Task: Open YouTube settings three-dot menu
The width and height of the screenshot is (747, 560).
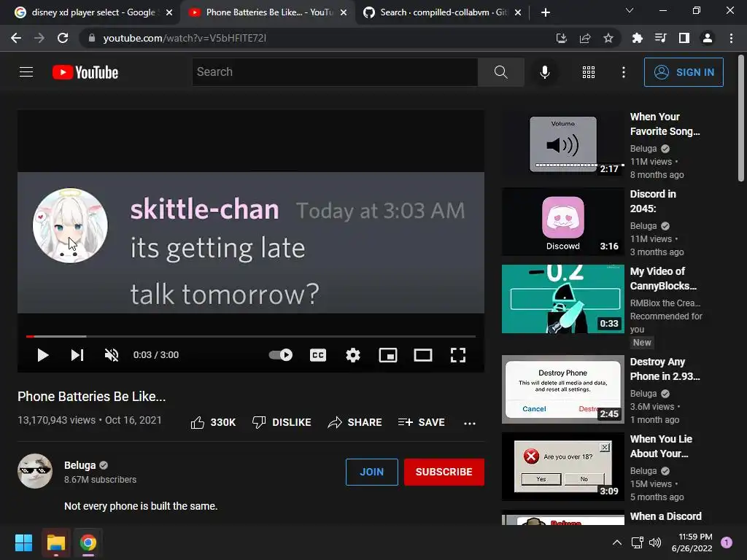Action: click(623, 72)
